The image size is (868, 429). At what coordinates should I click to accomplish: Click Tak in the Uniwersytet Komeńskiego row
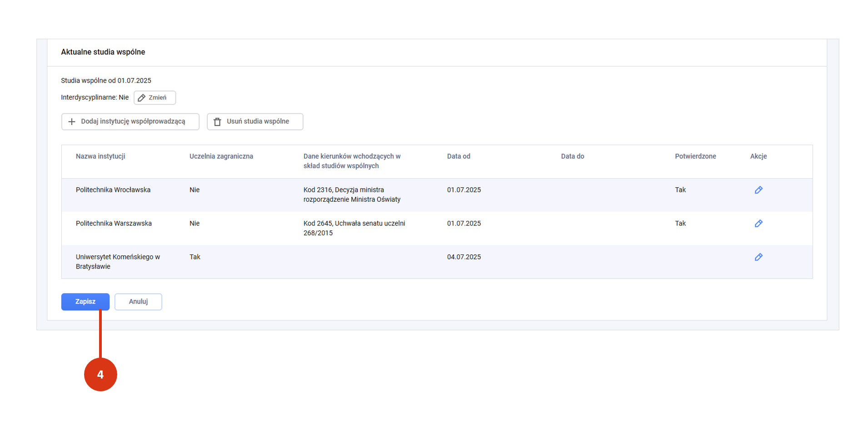[195, 257]
